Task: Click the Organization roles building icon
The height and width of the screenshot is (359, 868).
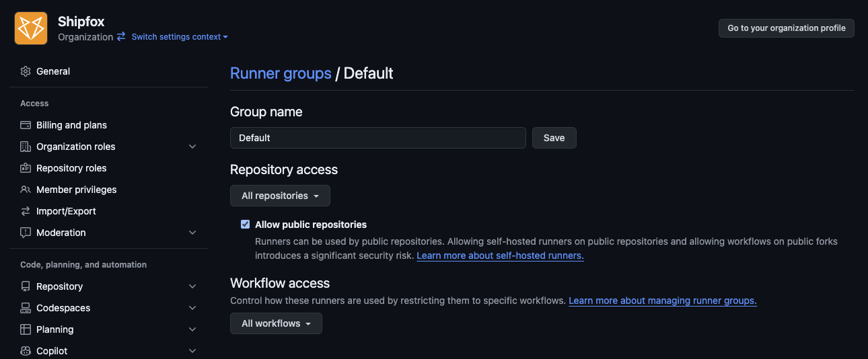Action: point(26,147)
